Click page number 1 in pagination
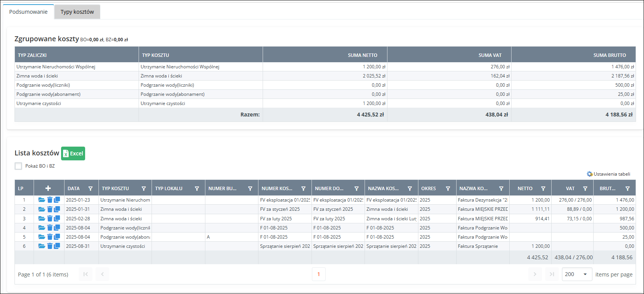Image resolution: width=644 pixels, height=294 pixels. [318, 274]
